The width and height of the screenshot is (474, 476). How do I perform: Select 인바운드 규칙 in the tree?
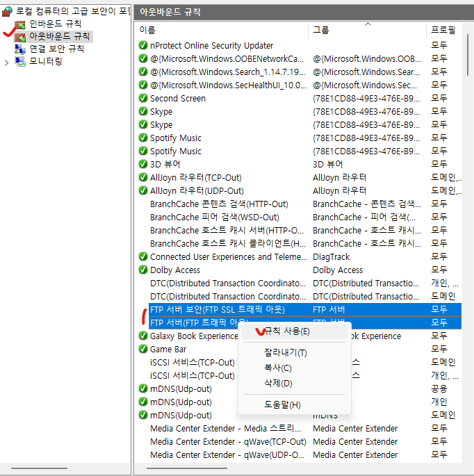point(56,24)
